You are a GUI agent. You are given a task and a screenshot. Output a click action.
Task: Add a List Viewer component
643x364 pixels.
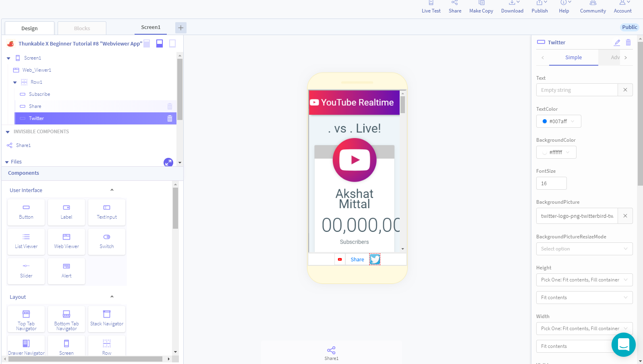[26, 242]
